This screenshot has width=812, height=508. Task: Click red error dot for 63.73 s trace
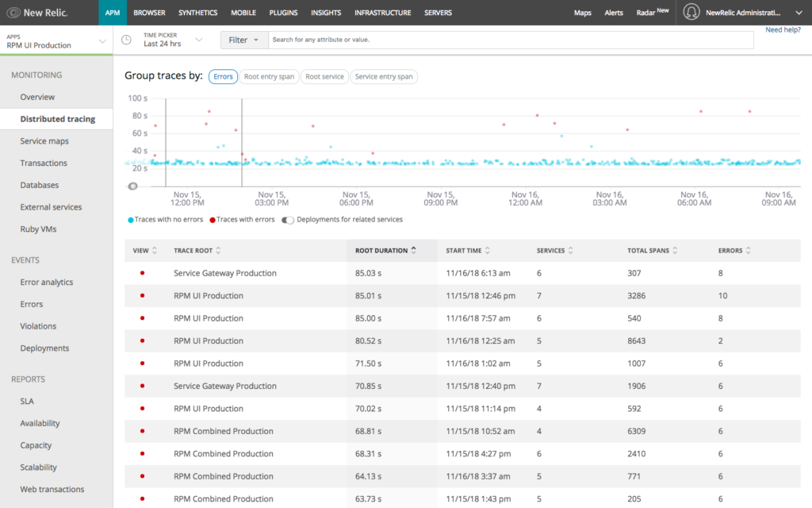click(x=142, y=498)
